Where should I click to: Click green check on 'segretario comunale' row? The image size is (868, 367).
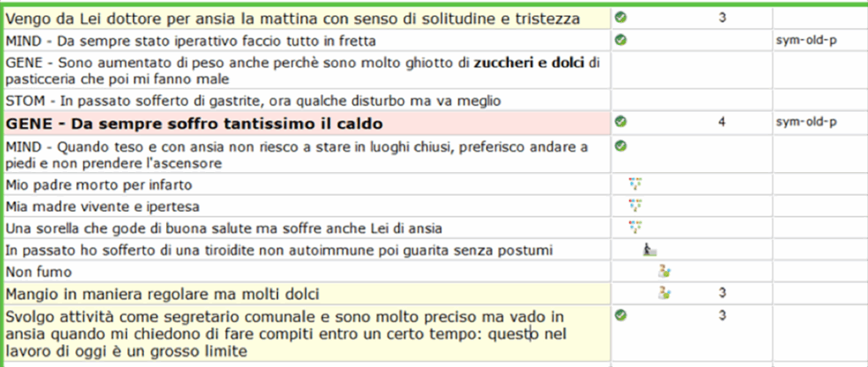621,315
